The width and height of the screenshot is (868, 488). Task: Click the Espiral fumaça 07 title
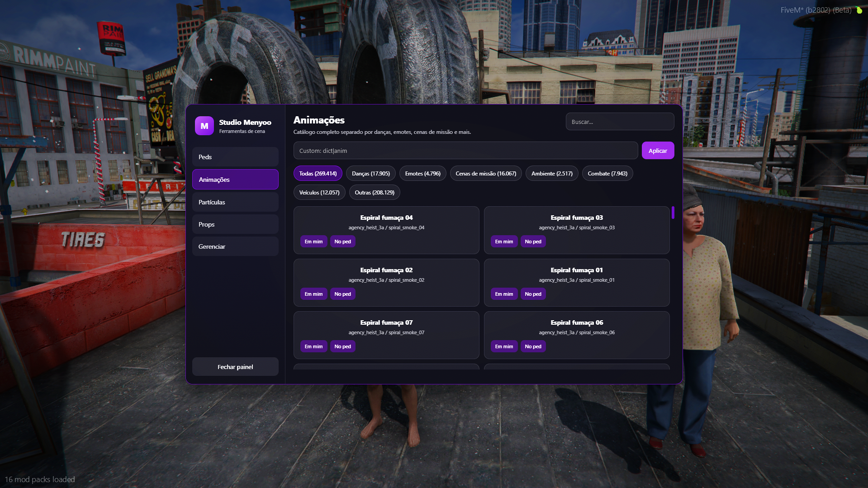[x=386, y=322]
